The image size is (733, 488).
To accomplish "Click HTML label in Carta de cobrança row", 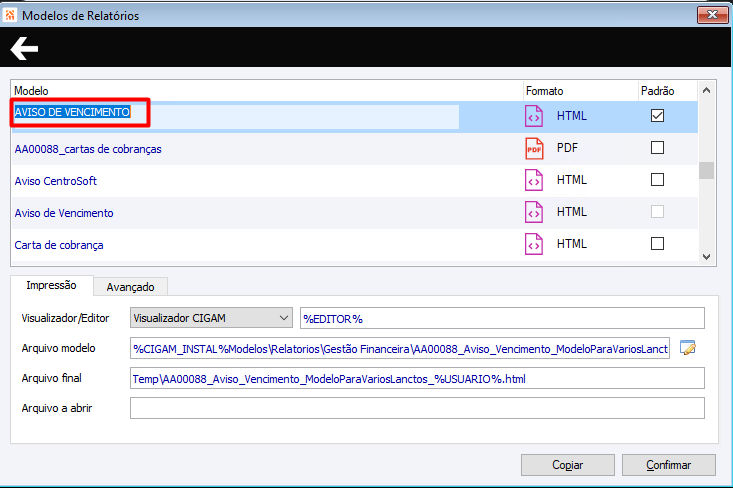I will tap(572, 244).
